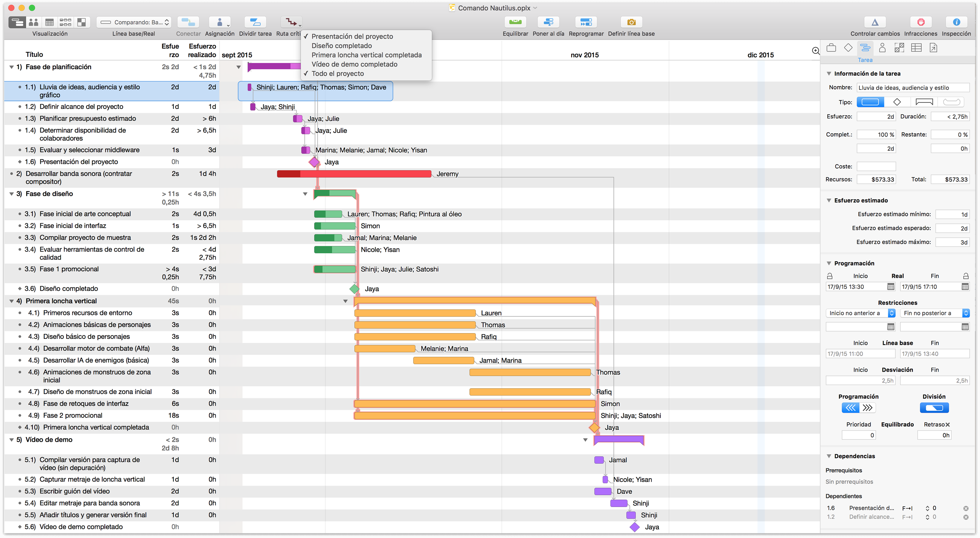This screenshot has height=538, width=980.
Task: Choose Diseño completado from the menu
Action: point(341,46)
